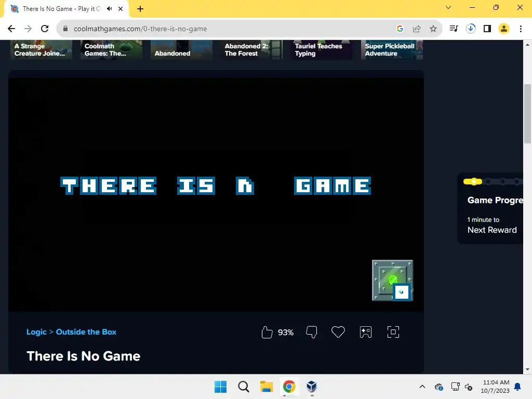Image resolution: width=532 pixels, height=399 pixels.
Task: Open Super Pickleball Adventure game
Action: [x=392, y=50]
